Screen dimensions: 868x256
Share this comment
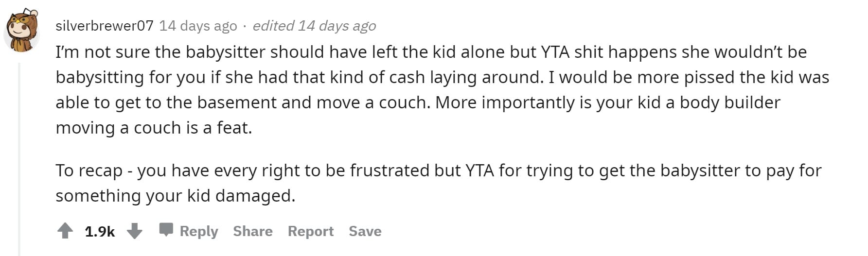[253, 231]
